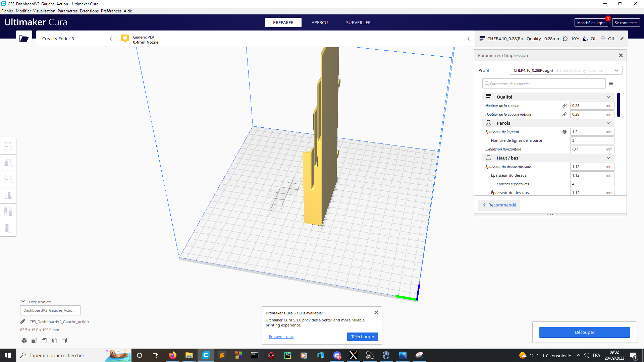This screenshot has height=362, width=644.
Task: Click the volume icon in system tray
Action: click(587, 355)
